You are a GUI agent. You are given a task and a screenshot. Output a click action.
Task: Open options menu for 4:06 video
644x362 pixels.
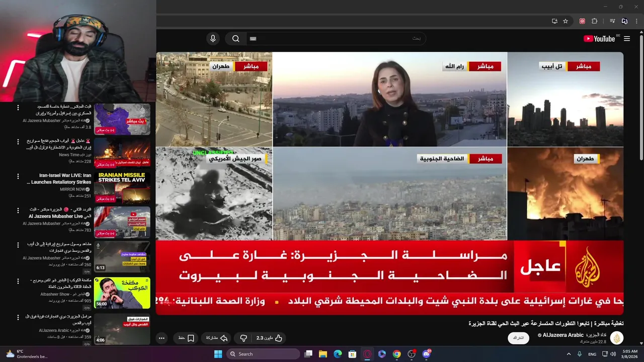tap(18, 317)
